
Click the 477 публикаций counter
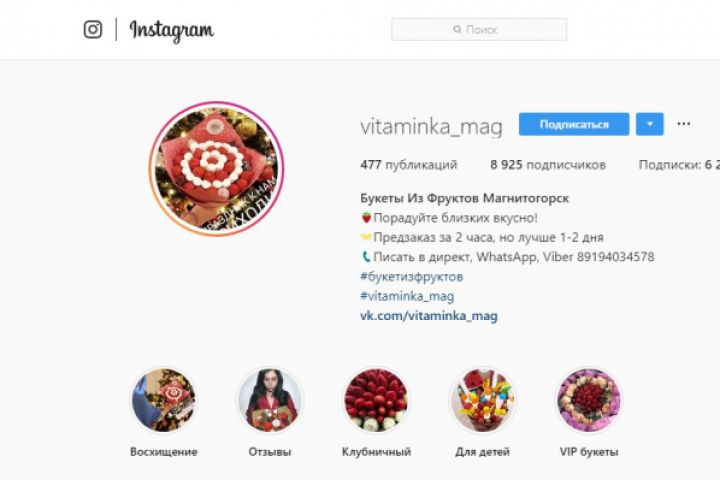coord(409,165)
